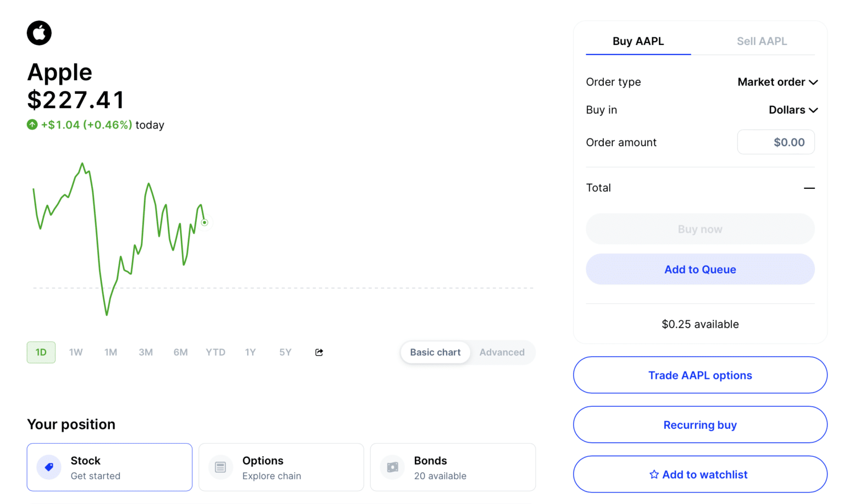Viewport: 844px width, 504px height.
Task: Select the Stock position icon
Action: [x=49, y=467]
